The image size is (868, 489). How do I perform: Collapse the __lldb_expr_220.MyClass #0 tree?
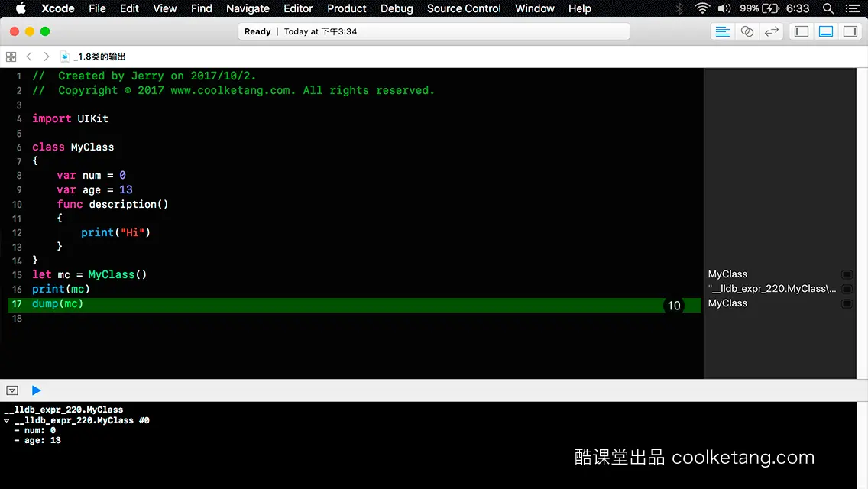(7, 421)
